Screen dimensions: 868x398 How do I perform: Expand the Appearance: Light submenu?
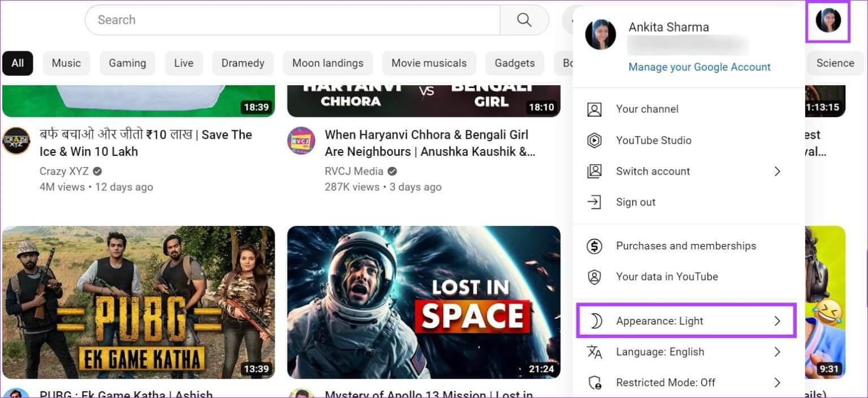(x=686, y=321)
